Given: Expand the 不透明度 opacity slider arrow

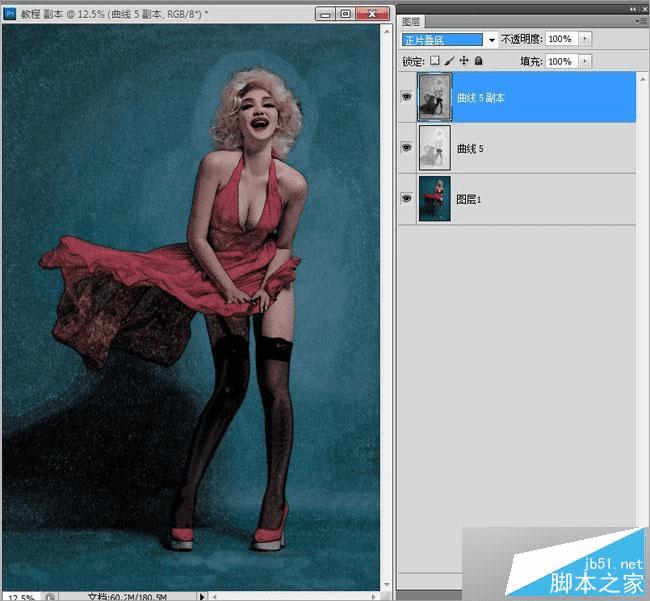Looking at the screenshot, I should pos(585,39).
